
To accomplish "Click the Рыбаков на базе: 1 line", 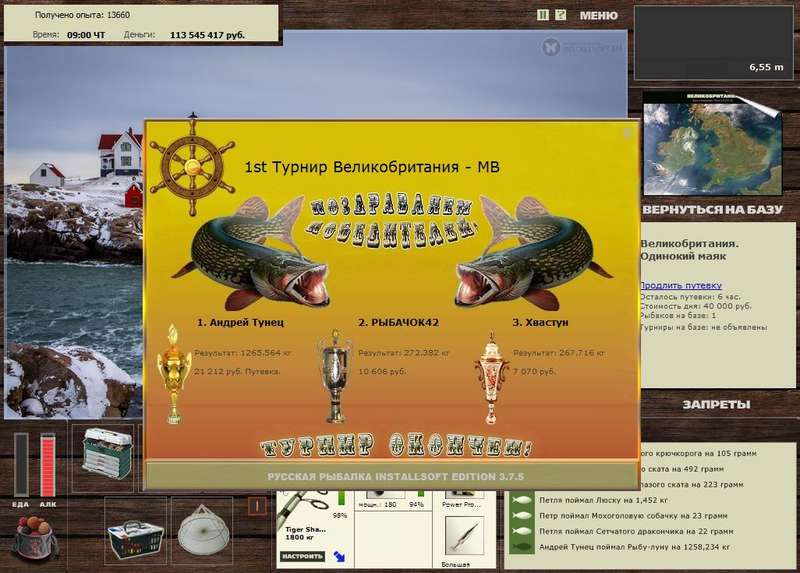I will pos(678,315).
